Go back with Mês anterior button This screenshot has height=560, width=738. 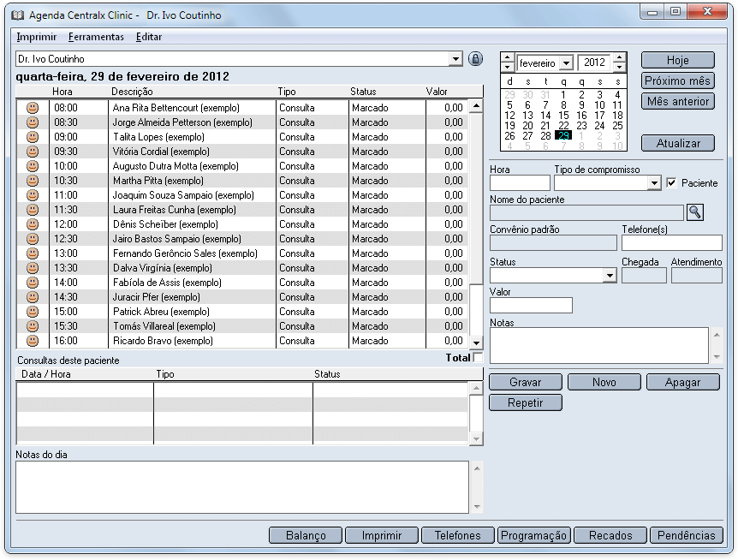[x=678, y=102]
